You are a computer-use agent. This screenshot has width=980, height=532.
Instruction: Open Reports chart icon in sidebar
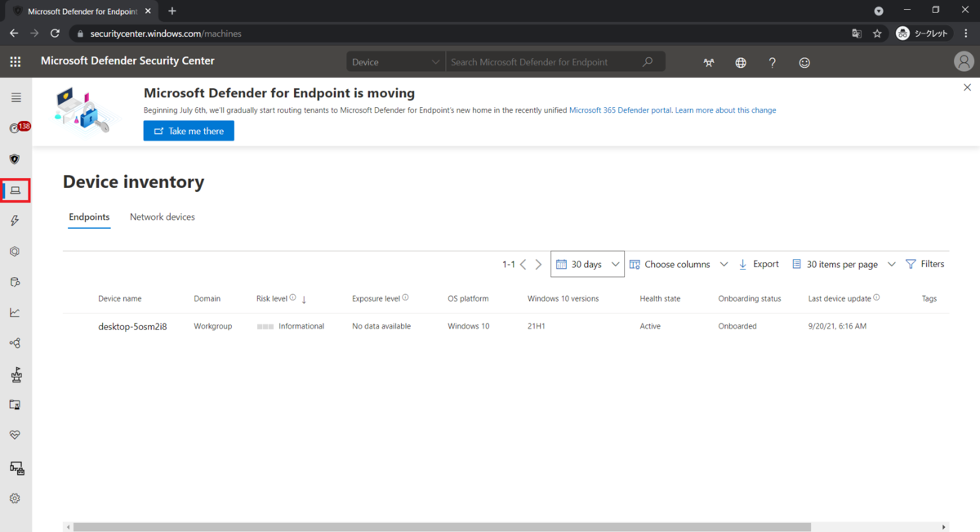click(15, 312)
